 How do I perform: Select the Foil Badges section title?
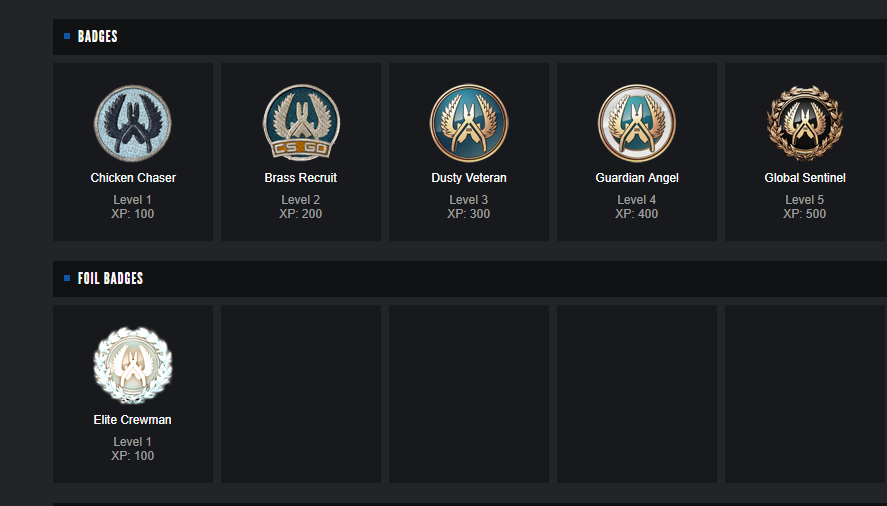(x=110, y=279)
